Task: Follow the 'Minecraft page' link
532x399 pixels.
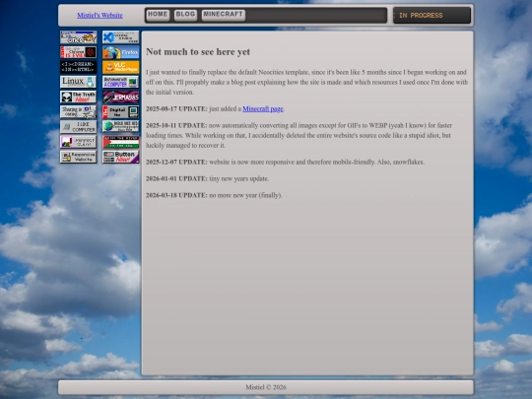Action: tap(263, 109)
